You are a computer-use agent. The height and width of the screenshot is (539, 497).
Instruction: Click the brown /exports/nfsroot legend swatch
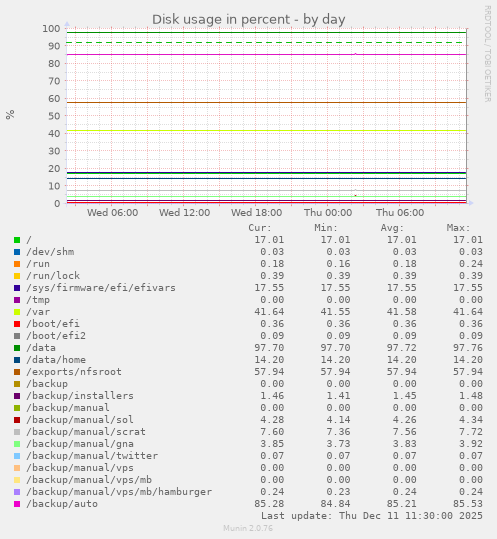click(x=17, y=372)
